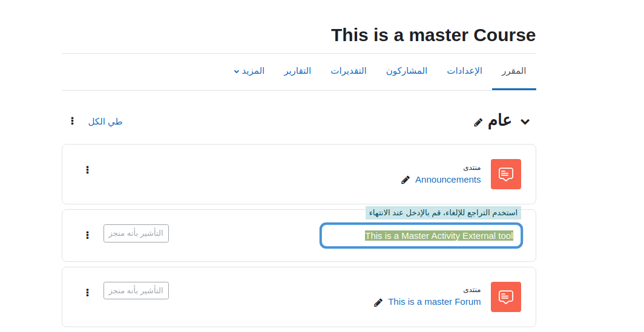
Task: Mark the master Forum as done
Action: 136,290
